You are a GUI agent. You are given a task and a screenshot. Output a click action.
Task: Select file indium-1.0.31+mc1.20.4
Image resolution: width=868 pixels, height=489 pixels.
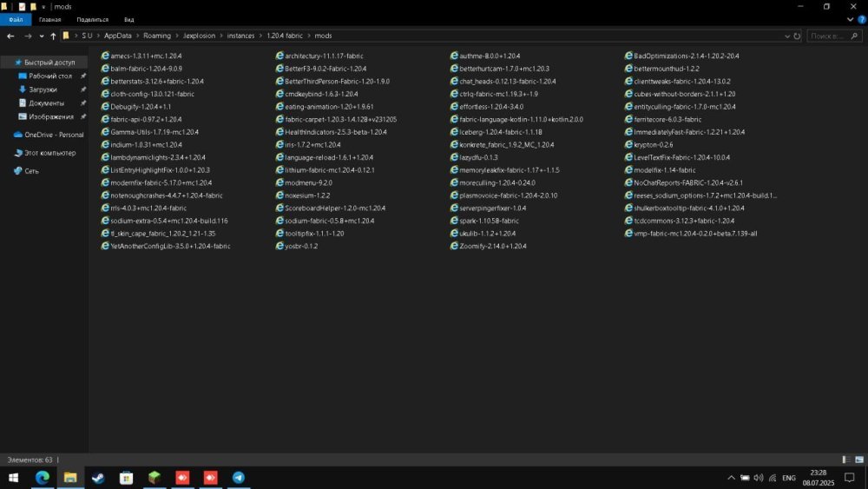pos(141,144)
